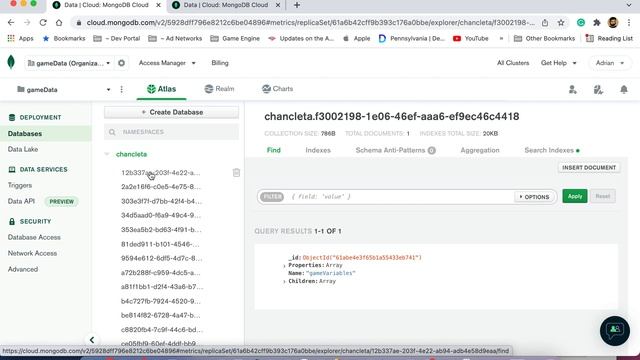Screen dimensions: 640x360
Task: Click the Create Database button
Action: [x=171, y=112]
